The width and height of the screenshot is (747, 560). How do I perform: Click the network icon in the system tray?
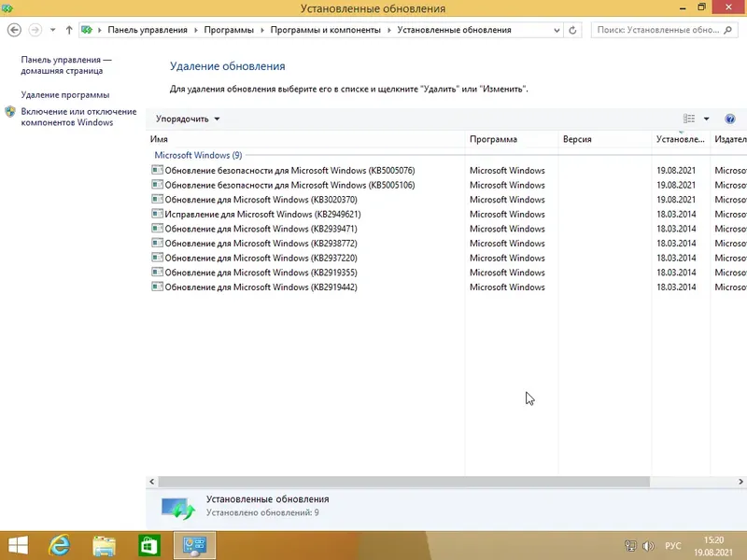pyautogui.click(x=632, y=545)
